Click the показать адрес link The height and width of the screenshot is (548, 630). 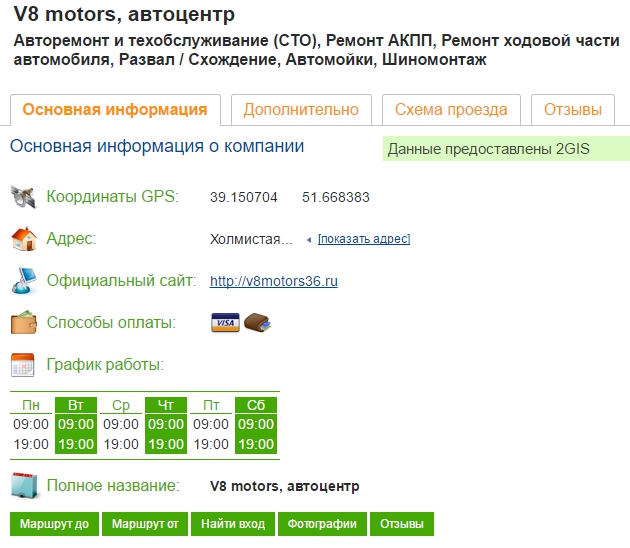tap(364, 239)
